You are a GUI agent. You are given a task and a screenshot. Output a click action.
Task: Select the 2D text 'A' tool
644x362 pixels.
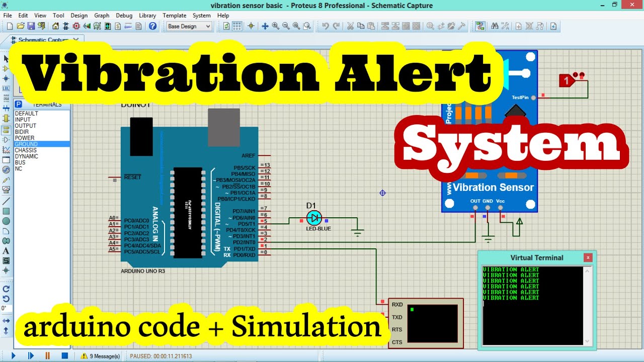(x=6, y=251)
